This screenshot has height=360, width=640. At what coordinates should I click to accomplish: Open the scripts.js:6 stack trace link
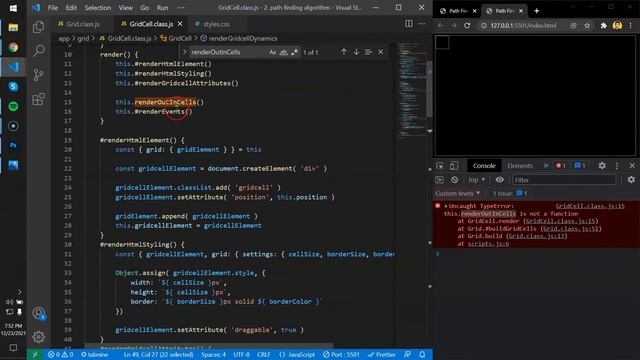[x=488, y=244]
